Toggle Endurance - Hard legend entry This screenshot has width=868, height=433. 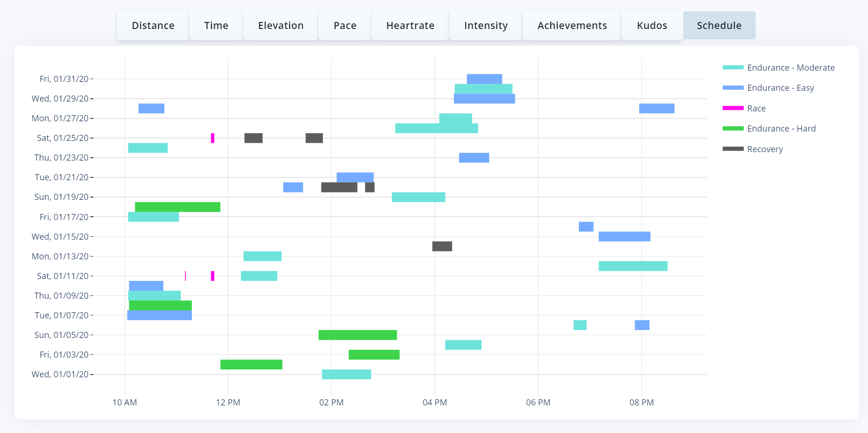[x=781, y=129]
